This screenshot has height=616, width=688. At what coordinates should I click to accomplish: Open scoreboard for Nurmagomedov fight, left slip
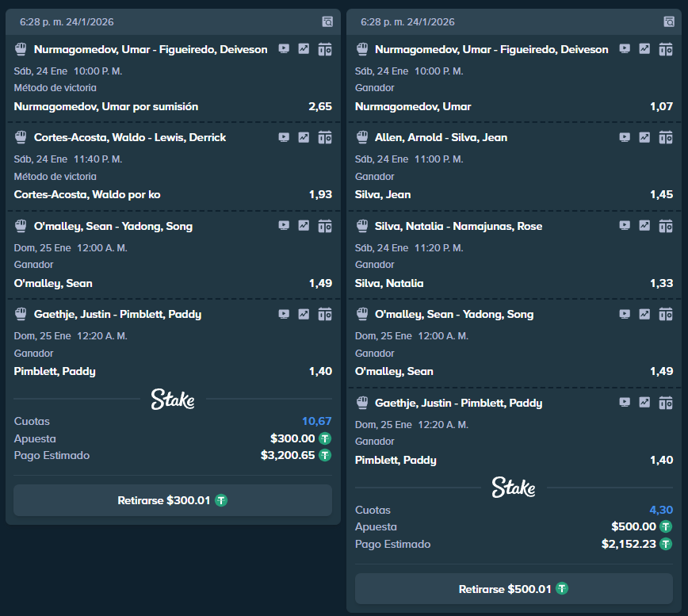tap(325, 49)
